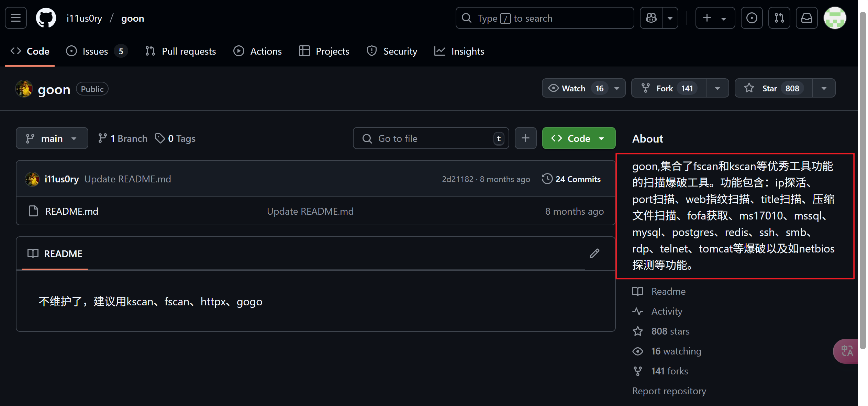The image size is (868, 406).
Task: Click the add file plus button
Action: pos(525,138)
